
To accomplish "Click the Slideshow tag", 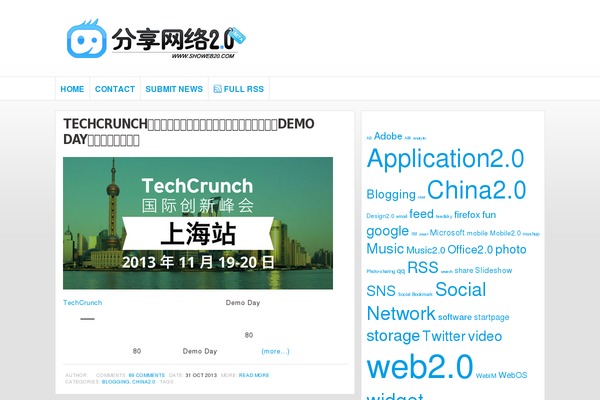I will [494, 270].
